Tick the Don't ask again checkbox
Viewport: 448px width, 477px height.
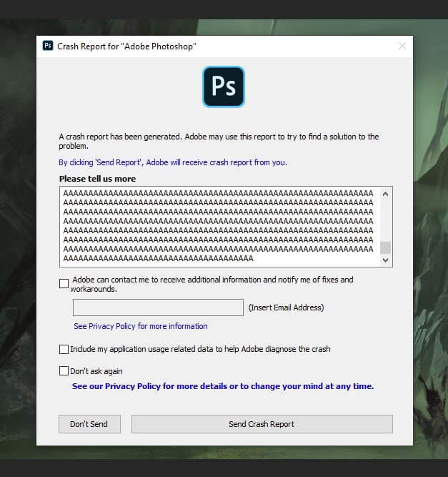pos(64,371)
